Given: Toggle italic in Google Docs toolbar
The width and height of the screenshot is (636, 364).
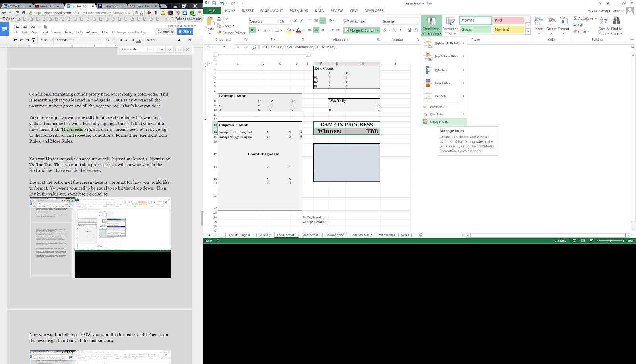Looking at the screenshot, I should 127,40.
